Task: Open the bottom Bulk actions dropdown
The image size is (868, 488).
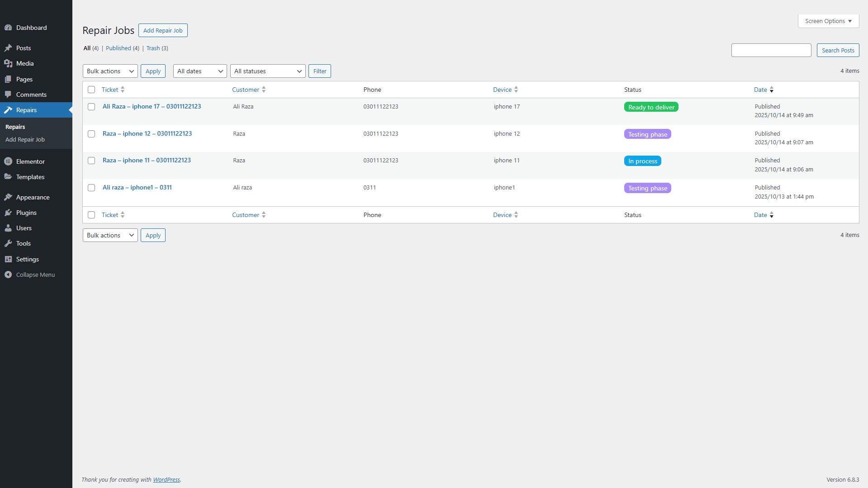Action: pyautogui.click(x=110, y=235)
